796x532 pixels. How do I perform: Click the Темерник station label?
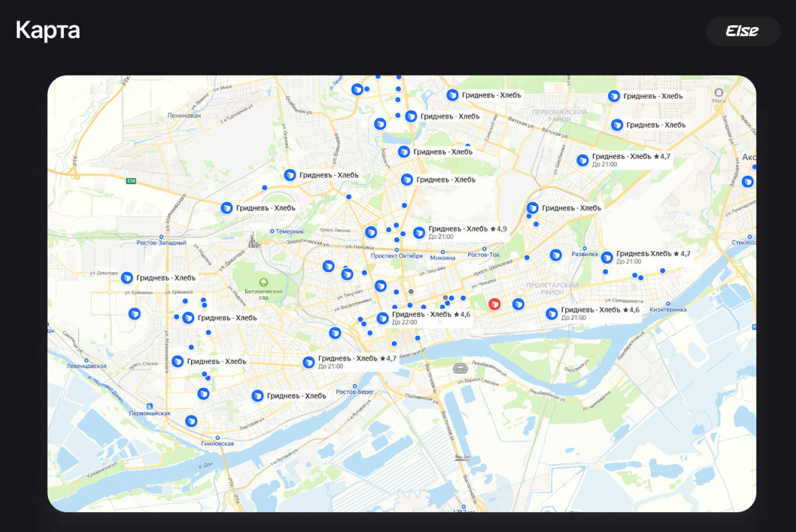[x=290, y=231]
